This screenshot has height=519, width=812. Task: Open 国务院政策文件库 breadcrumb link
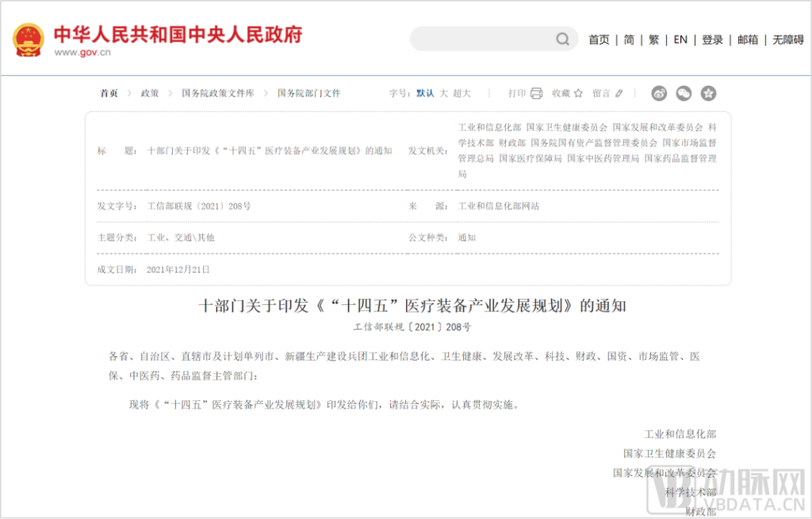[218, 93]
